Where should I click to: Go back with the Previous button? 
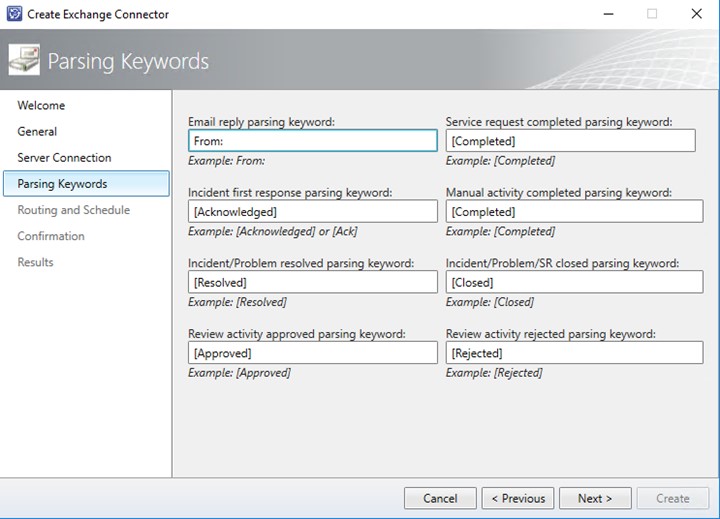point(518,498)
